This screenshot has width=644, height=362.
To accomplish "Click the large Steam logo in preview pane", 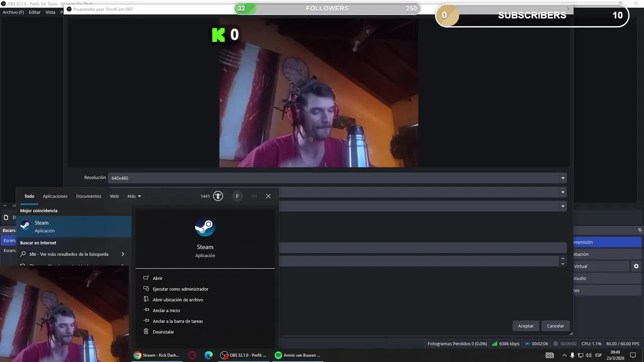I will [205, 228].
